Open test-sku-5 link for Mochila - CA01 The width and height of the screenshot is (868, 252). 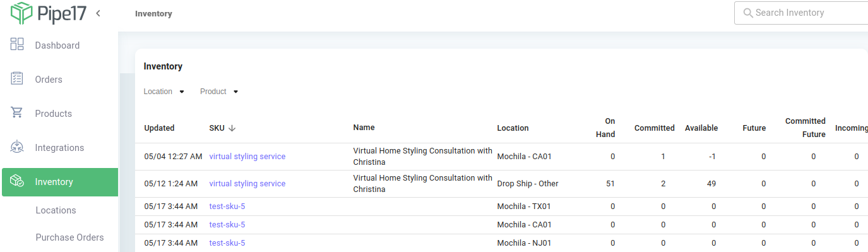click(x=227, y=225)
